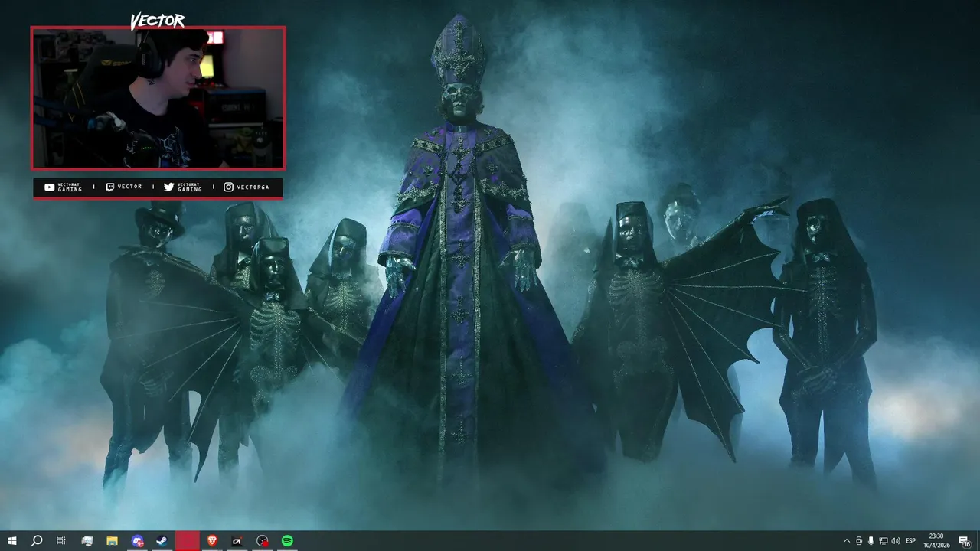Open taskbar Search magnifier
Screen dimensions: 980x551
coord(37,541)
